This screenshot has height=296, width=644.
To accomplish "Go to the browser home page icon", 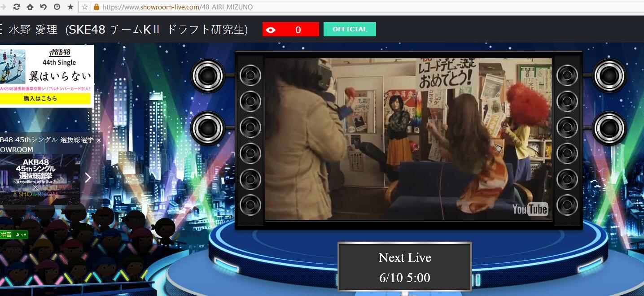I will click(30, 7).
